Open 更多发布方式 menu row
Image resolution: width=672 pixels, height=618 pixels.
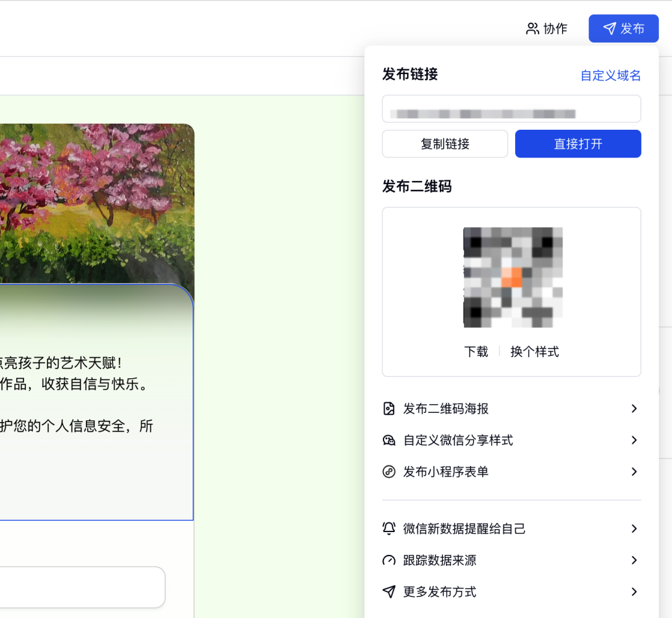(x=440, y=591)
